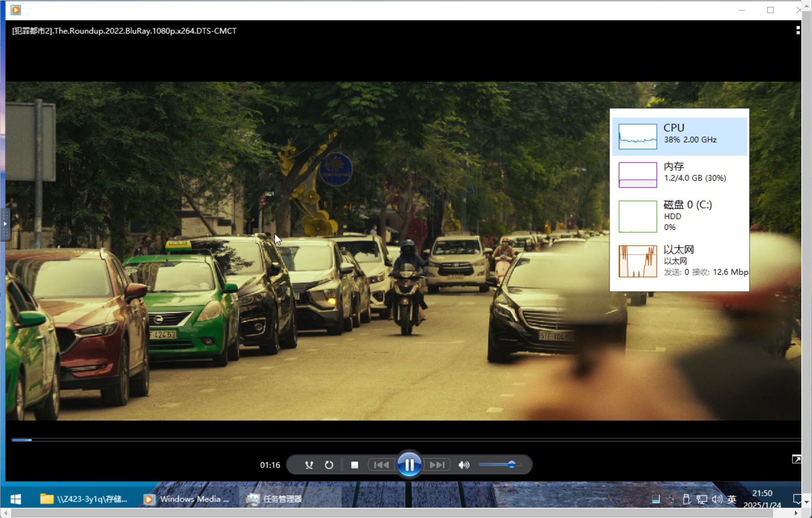Switch to 任务管理器 taskbar item
The height and width of the screenshot is (518, 812).
pyautogui.click(x=290, y=499)
